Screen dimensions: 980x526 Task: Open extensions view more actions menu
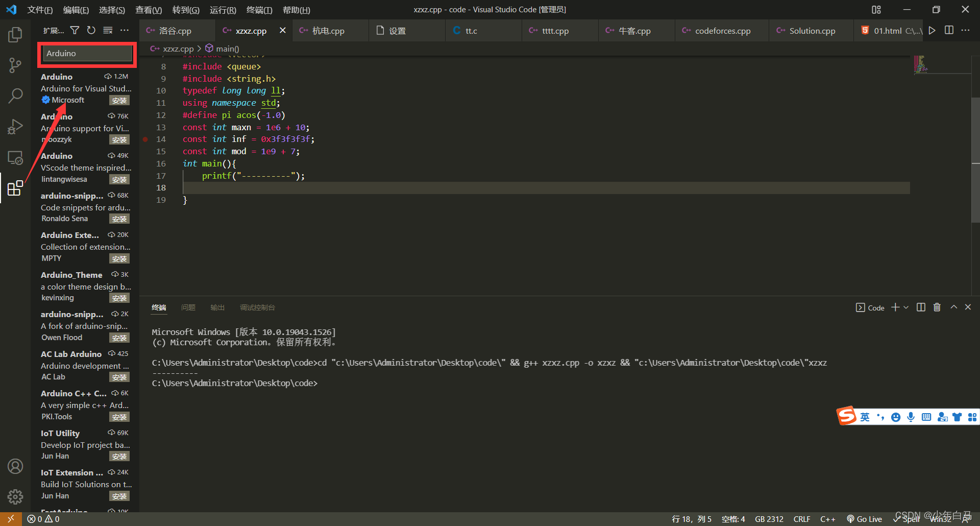point(125,31)
